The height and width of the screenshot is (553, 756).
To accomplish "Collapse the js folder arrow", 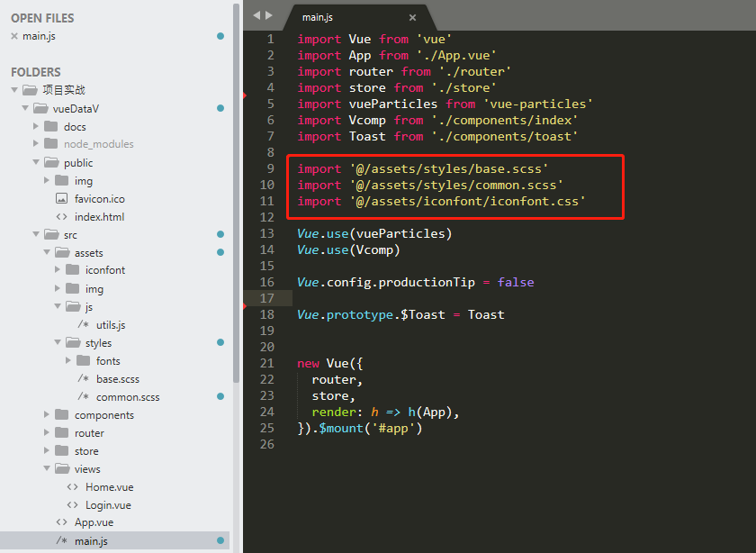I will coord(58,306).
